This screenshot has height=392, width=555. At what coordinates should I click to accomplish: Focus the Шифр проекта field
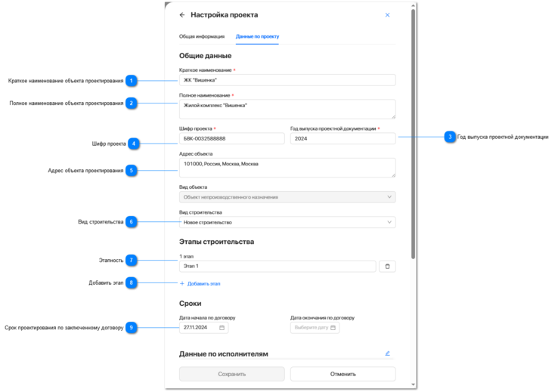(232, 138)
